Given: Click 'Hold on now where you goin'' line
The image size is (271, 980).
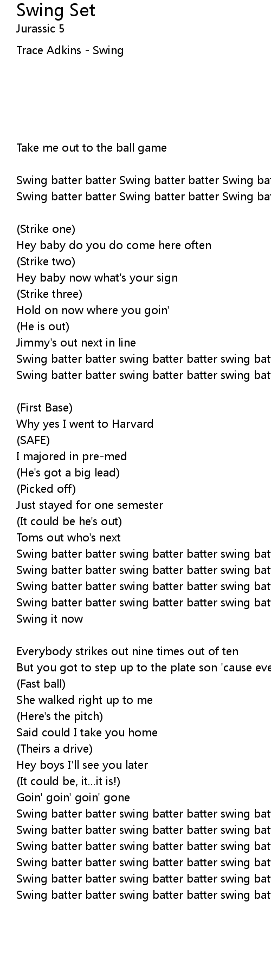Looking at the screenshot, I should point(93,310).
